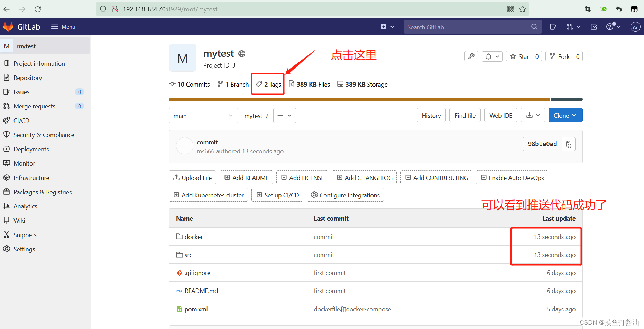The image size is (644, 329).
Task: Expand the merge requests navbar dropdown
Action: 573,27
